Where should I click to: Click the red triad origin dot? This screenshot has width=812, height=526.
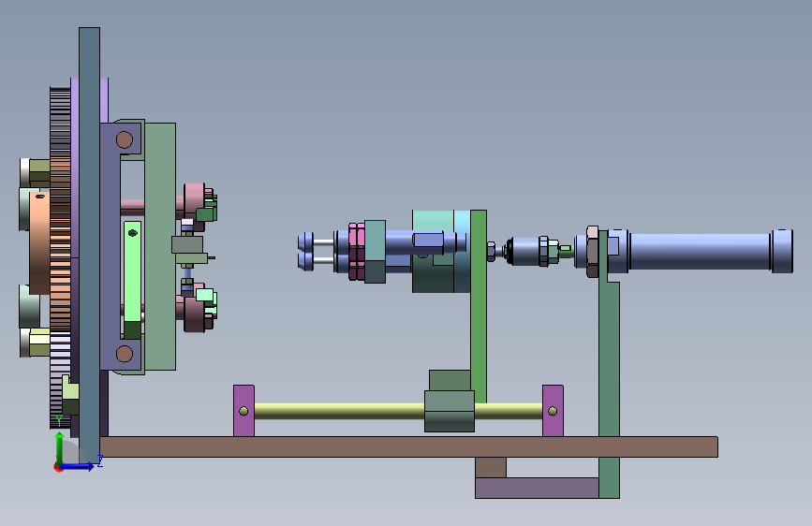(58, 467)
